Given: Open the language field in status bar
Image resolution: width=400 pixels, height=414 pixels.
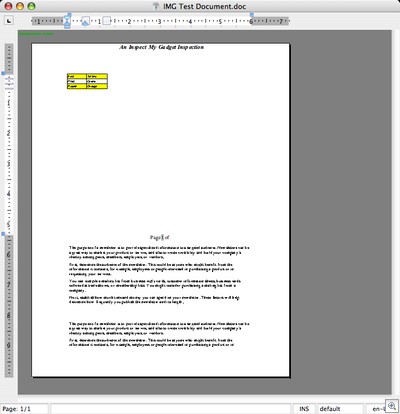Looking at the screenshot, I should 375,409.
